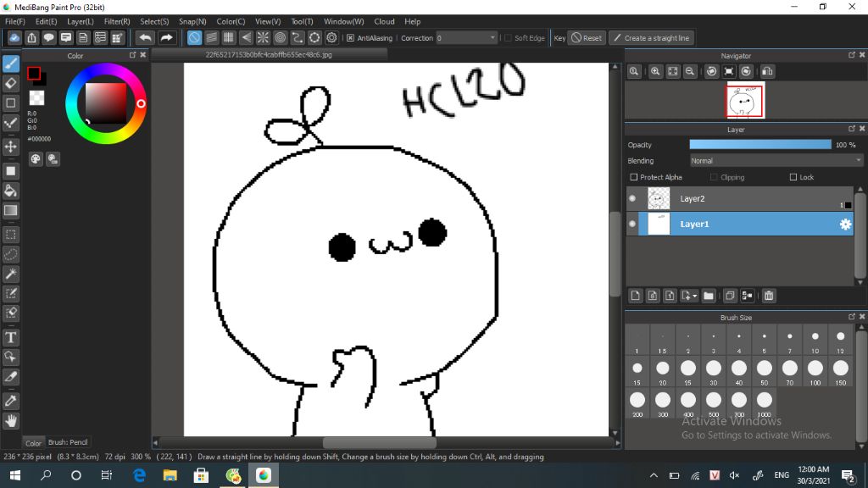The width and height of the screenshot is (868, 488).
Task: Select brush size 100
Action: tap(815, 373)
